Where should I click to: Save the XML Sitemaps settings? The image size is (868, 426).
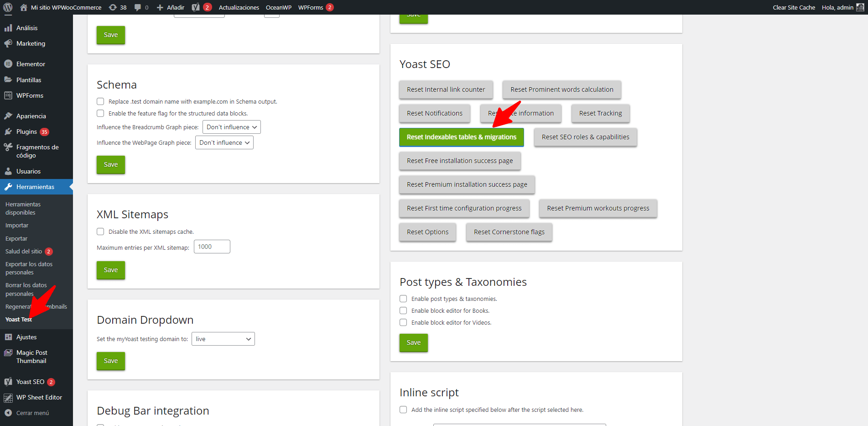click(111, 270)
